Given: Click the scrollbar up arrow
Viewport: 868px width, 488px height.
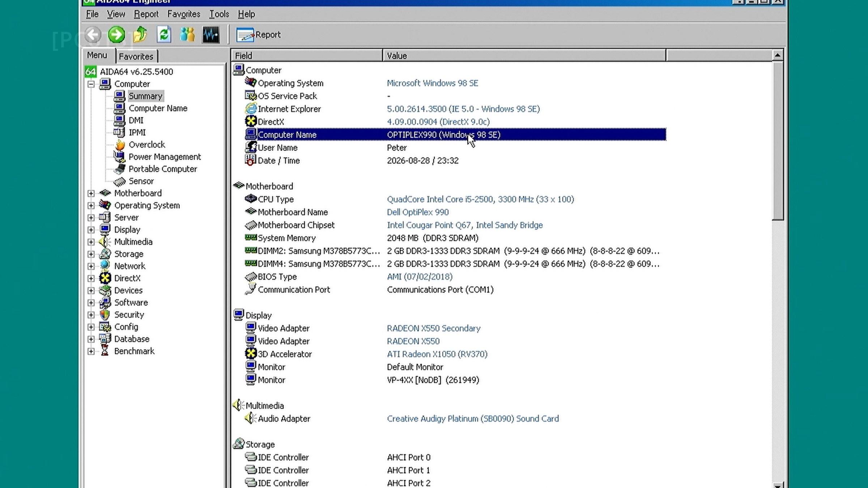Looking at the screenshot, I should [x=778, y=55].
